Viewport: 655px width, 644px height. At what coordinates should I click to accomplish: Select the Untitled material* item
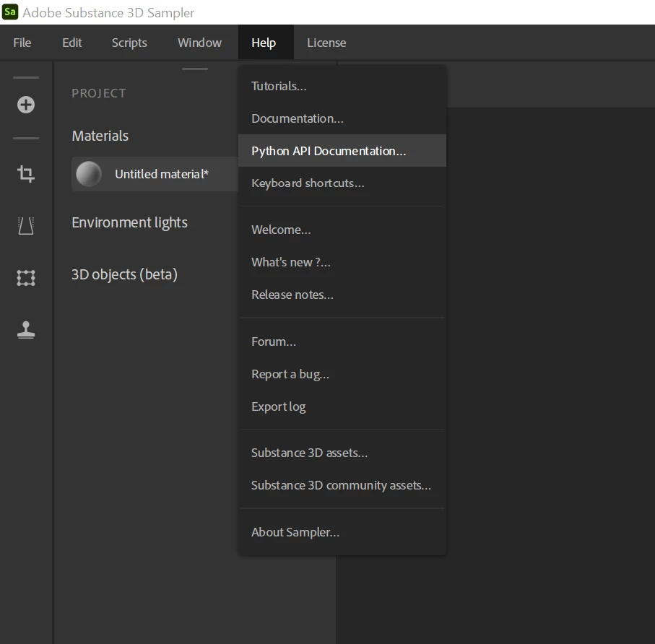point(155,174)
